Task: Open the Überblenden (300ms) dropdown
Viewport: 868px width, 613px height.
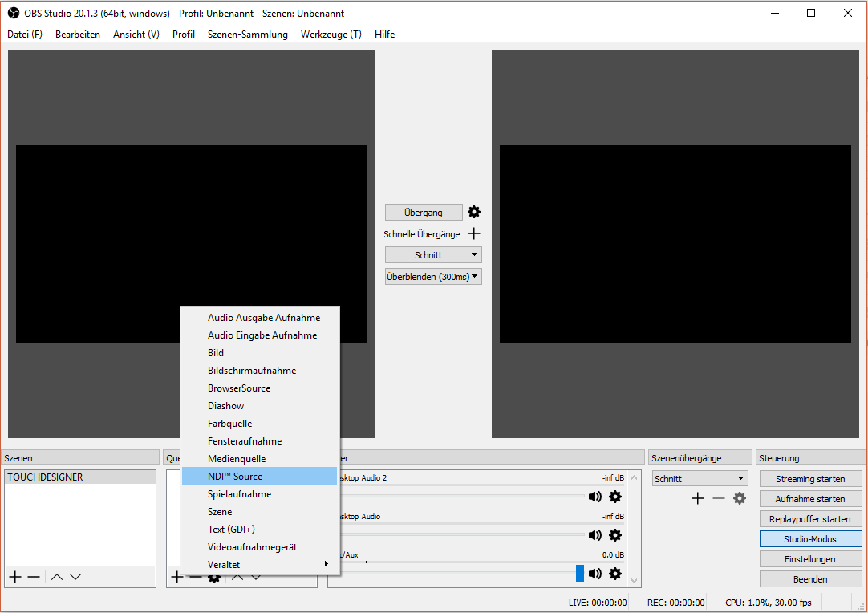Action: tap(433, 276)
